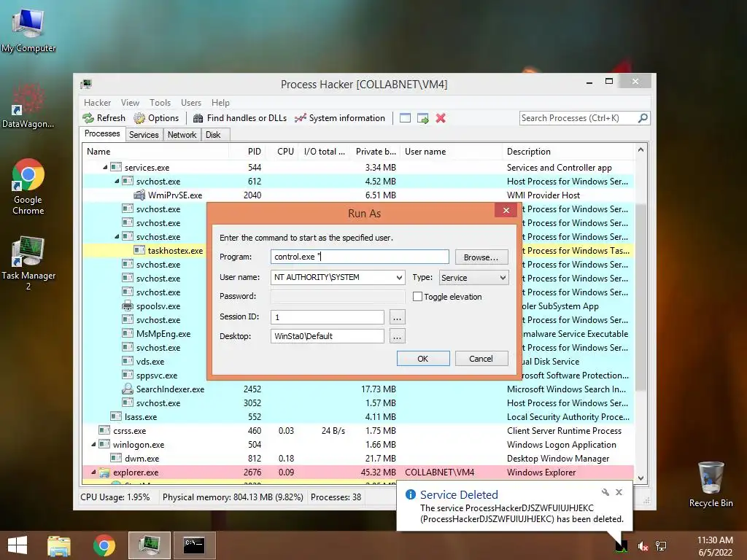Viewport: 747px width, 560px height.
Task: Open Chrome from the taskbar
Action: coord(104,545)
